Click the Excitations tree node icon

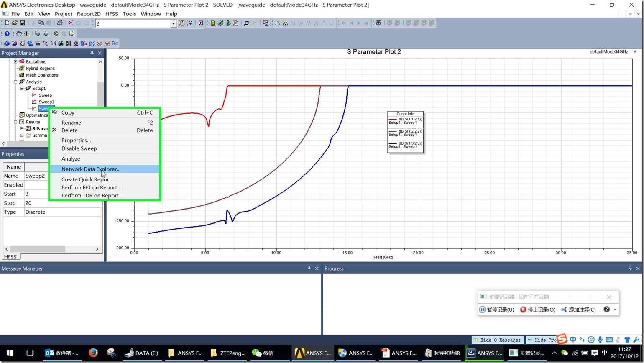tap(22, 61)
